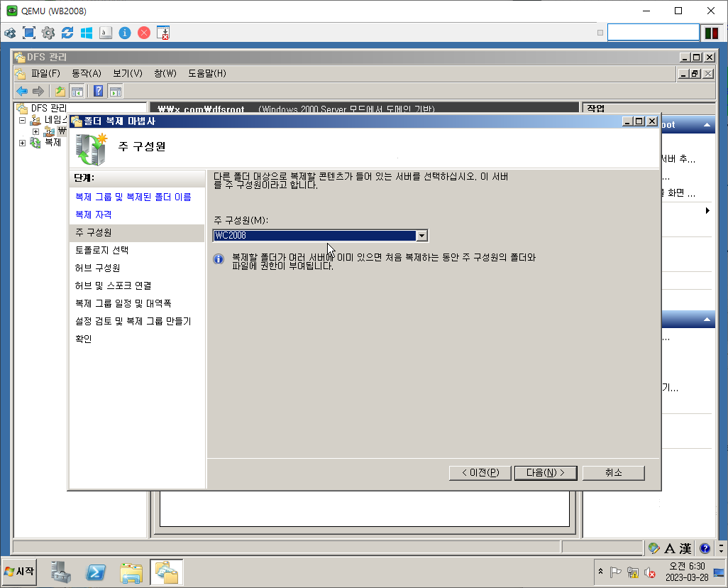Click the red stop icon in QEMU toolbar
The height and width of the screenshot is (588, 728).
tap(144, 33)
